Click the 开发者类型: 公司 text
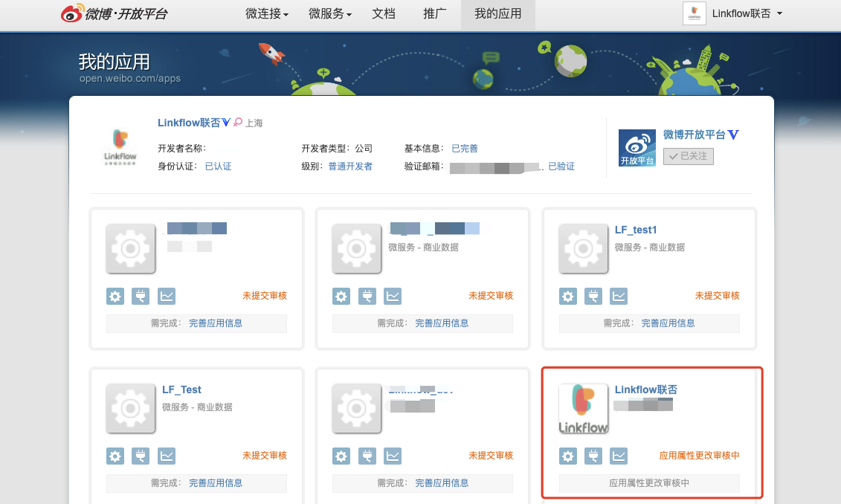841x504 pixels. pyautogui.click(x=336, y=149)
